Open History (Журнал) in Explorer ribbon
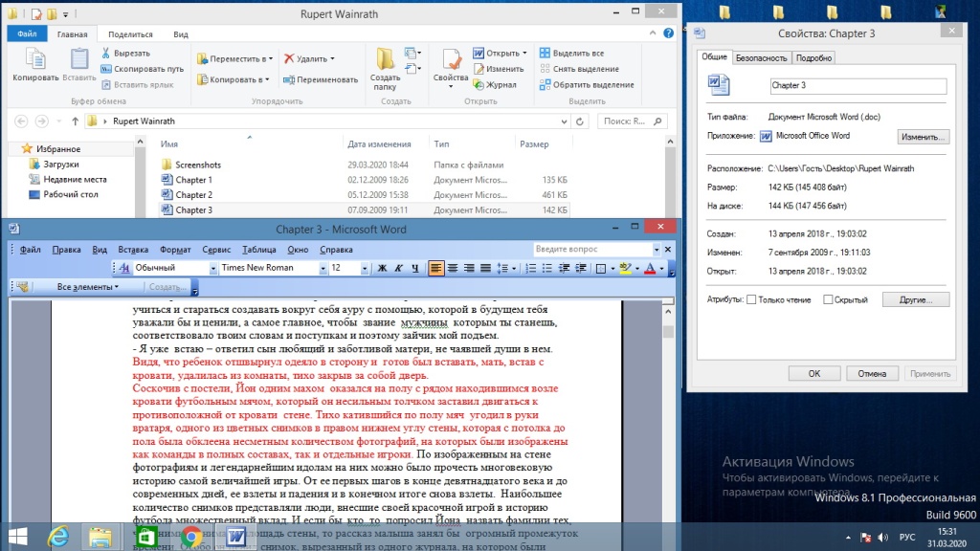 (495, 84)
